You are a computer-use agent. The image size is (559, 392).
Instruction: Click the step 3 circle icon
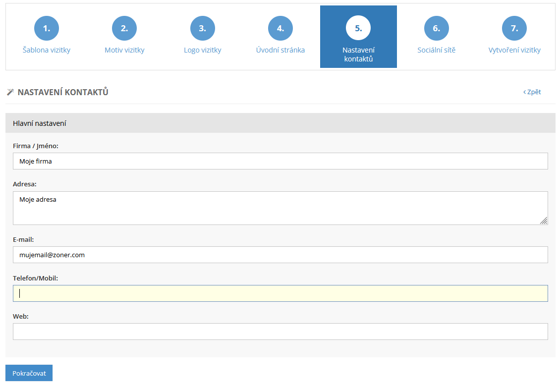(202, 28)
